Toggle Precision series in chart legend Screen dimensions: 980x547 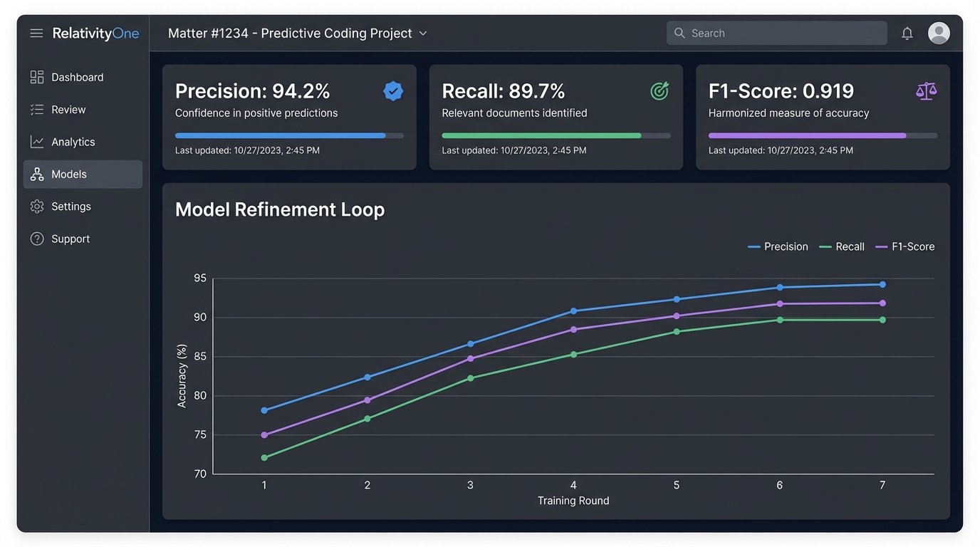[x=778, y=246]
